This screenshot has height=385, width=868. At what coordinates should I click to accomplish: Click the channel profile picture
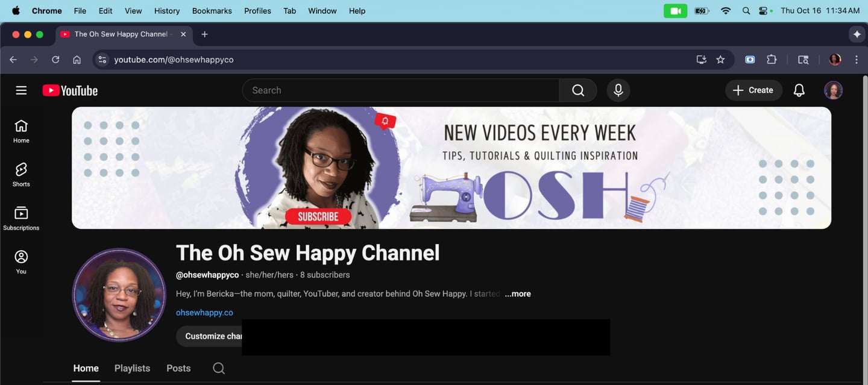[119, 295]
